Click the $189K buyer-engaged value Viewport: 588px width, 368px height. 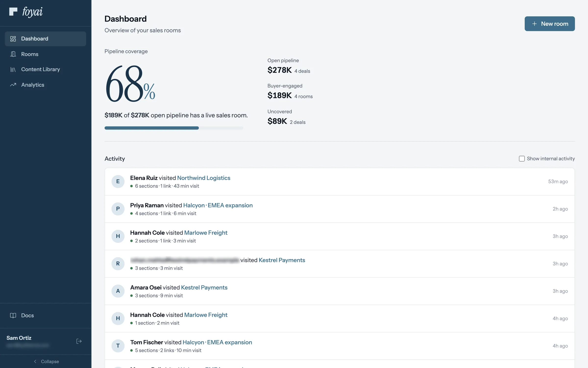tap(280, 95)
